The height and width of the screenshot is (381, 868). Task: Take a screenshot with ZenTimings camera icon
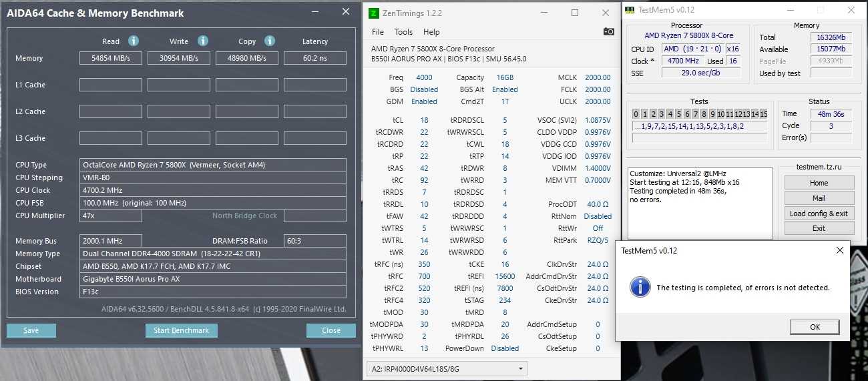608,31
